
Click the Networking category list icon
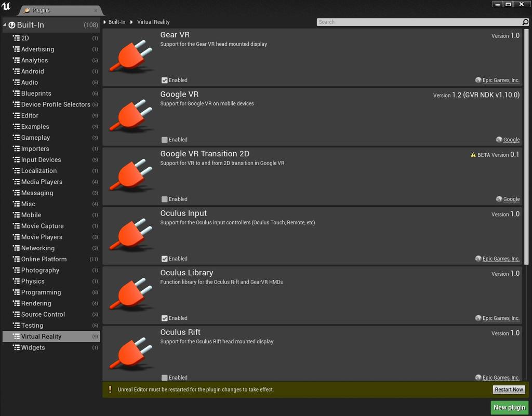16,248
